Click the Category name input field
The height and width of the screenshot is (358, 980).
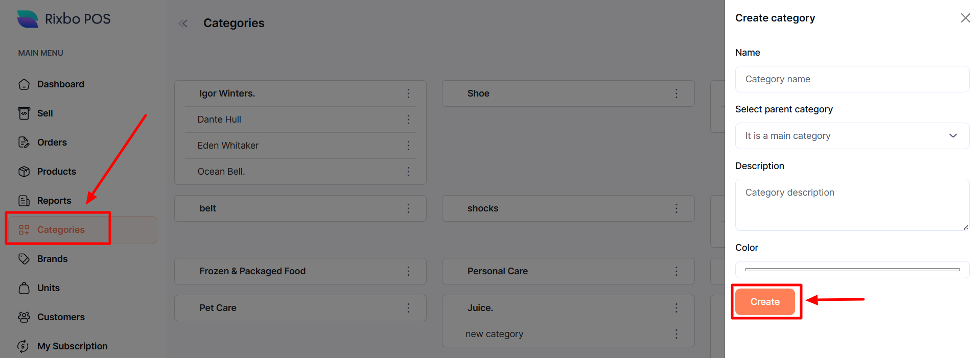tap(852, 79)
